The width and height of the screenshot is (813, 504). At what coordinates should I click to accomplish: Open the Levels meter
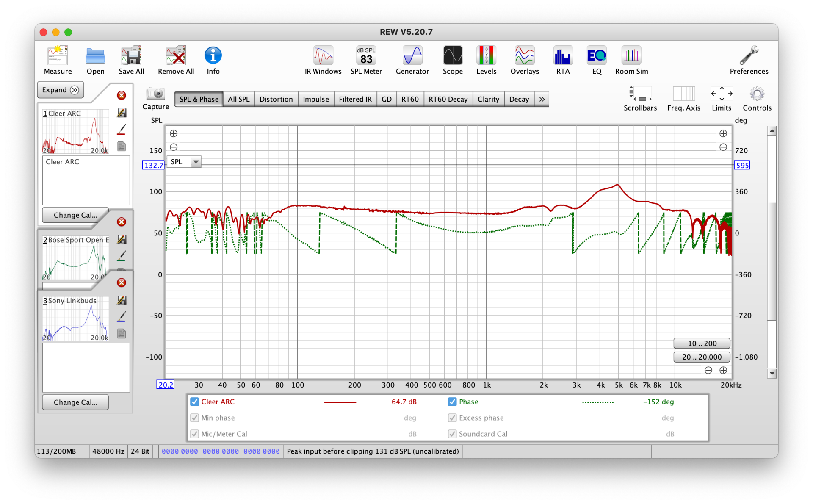pyautogui.click(x=486, y=55)
